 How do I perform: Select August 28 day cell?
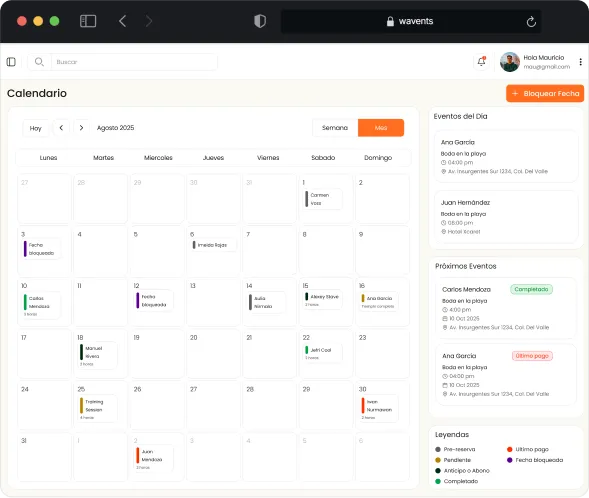coord(269,405)
